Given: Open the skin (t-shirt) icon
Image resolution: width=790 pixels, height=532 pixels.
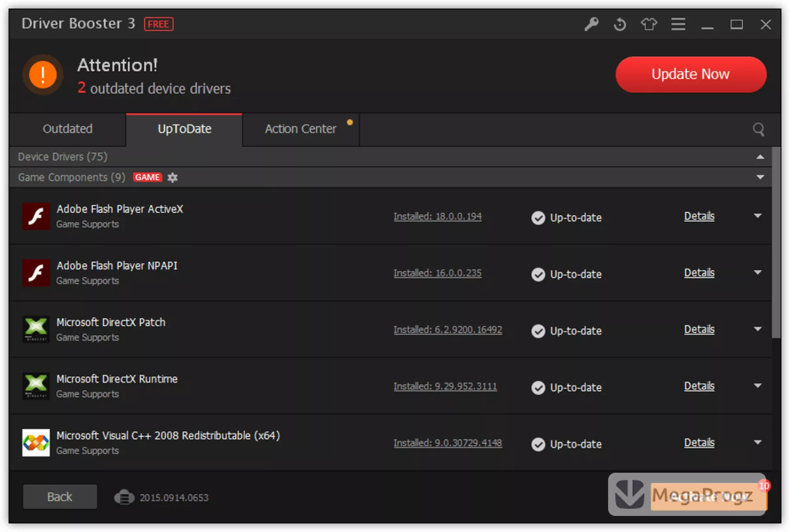Looking at the screenshot, I should [x=649, y=24].
